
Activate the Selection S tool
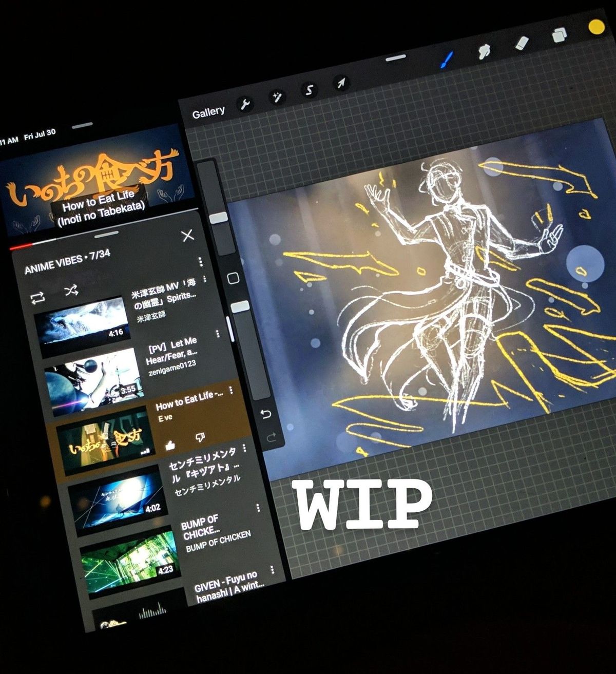coord(309,90)
